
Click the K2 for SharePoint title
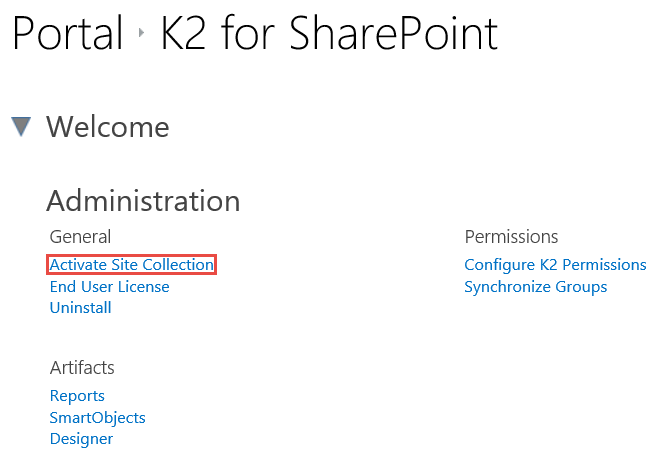coord(329,35)
